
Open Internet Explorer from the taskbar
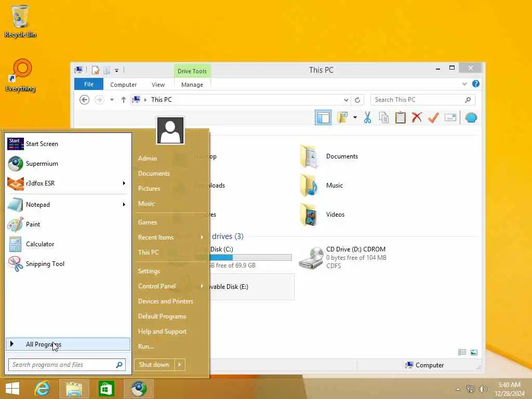[x=43, y=389]
